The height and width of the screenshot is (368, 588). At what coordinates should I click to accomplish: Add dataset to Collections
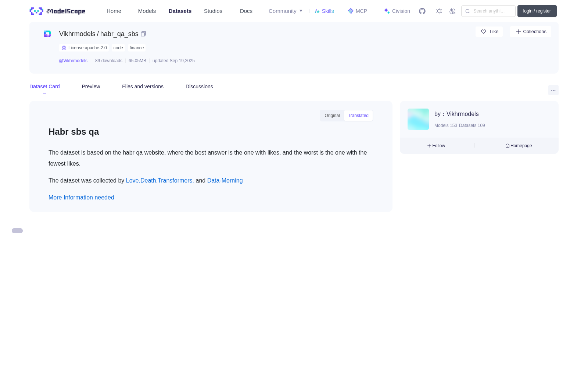point(531,32)
